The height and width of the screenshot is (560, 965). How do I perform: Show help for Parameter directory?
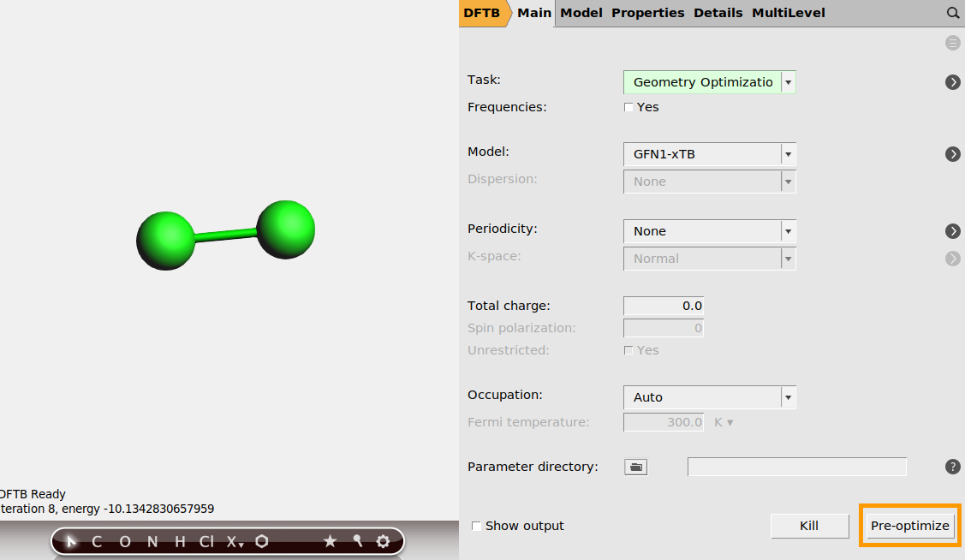click(952, 467)
